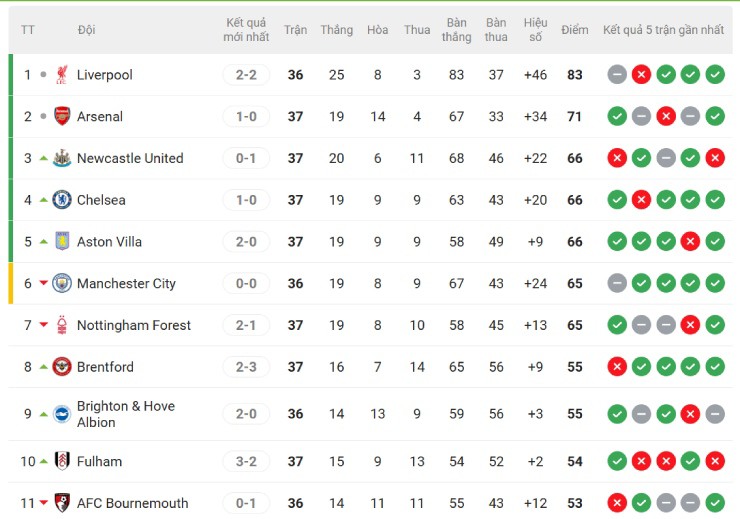Screen dimensions: 740x519
Task: Open the Brighton & Hove Albion team link
Action: (x=125, y=414)
